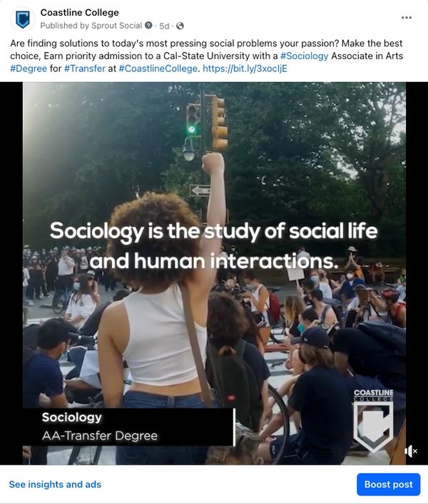Click the Coastline College shield watermark logo
The height and width of the screenshot is (504, 428).
(x=373, y=424)
